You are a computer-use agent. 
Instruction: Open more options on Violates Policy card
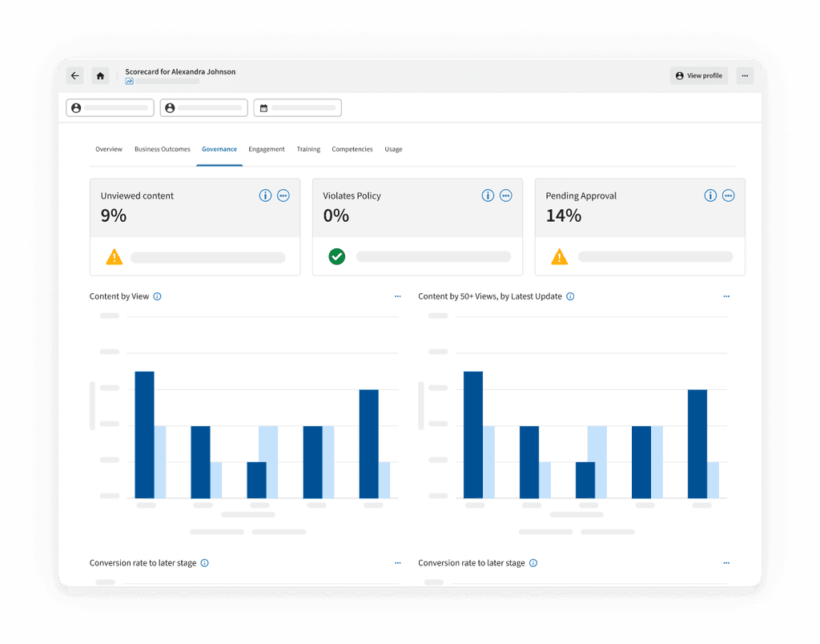coord(506,195)
